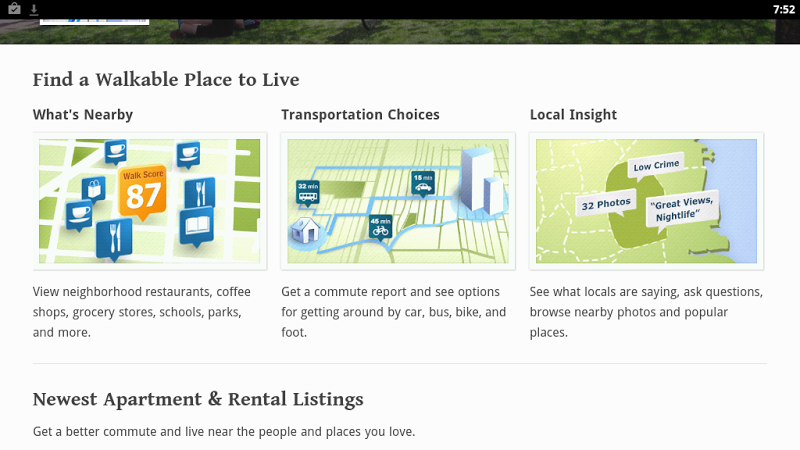Click the 7:52 clock in status bar
This screenshot has height=450, width=800.
pos(784,9)
